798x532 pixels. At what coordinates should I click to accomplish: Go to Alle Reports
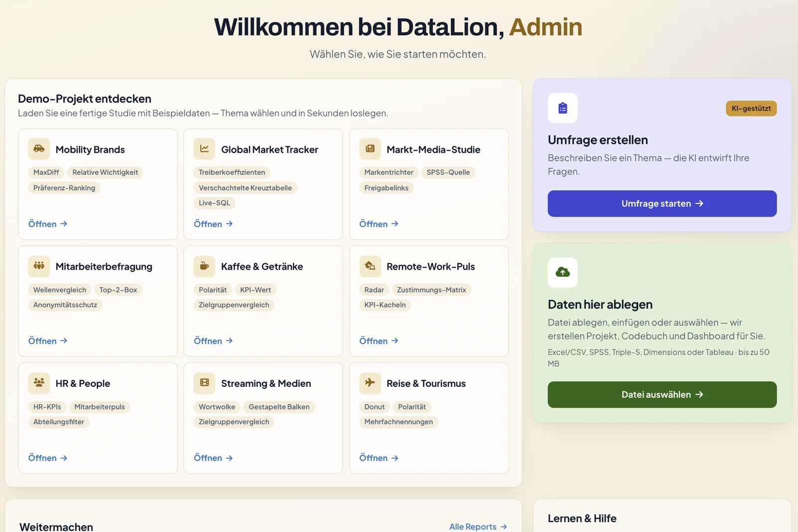pos(478,527)
